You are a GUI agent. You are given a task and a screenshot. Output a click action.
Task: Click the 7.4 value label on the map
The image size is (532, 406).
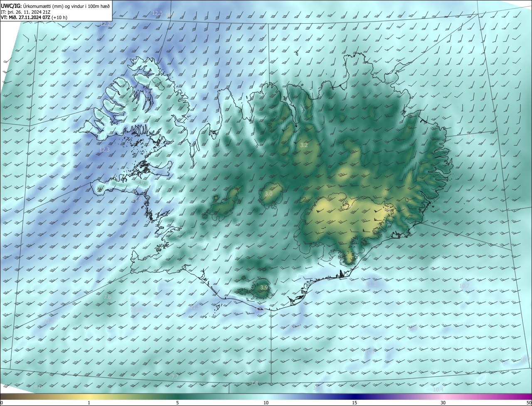click(x=254, y=383)
